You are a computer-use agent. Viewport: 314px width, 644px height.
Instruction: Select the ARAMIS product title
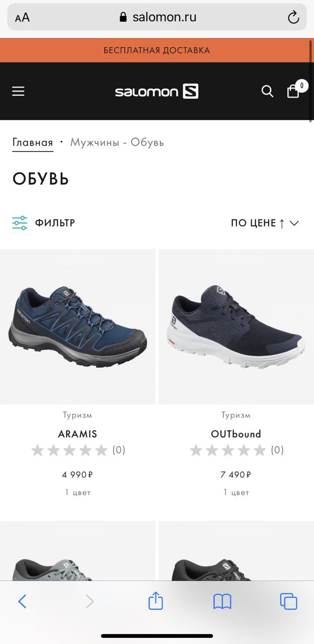click(77, 434)
